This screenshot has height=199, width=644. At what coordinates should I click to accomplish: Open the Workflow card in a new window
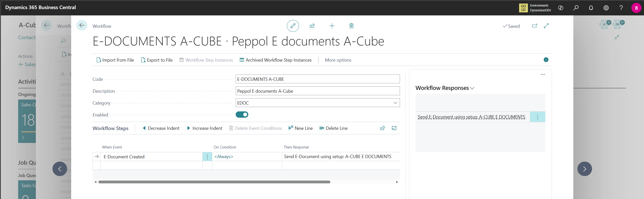coord(534,26)
